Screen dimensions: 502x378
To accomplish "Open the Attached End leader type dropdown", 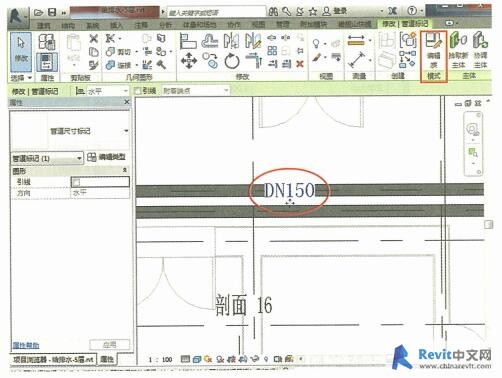I will [x=195, y=91].
